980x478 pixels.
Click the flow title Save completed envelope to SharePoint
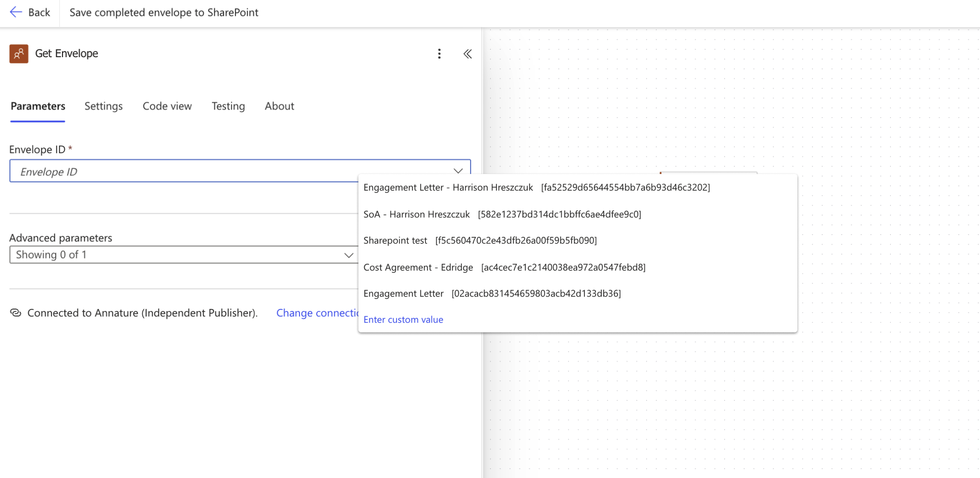click(164, 12)
